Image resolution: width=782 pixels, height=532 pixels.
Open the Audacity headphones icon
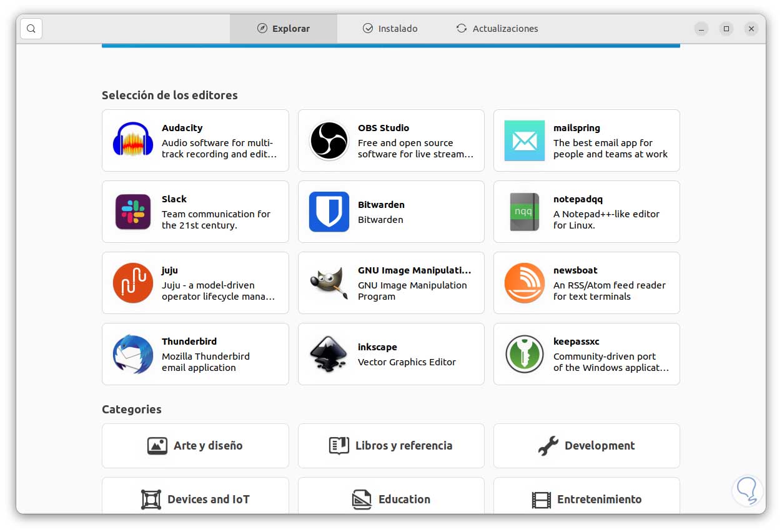tap(133, 140)
